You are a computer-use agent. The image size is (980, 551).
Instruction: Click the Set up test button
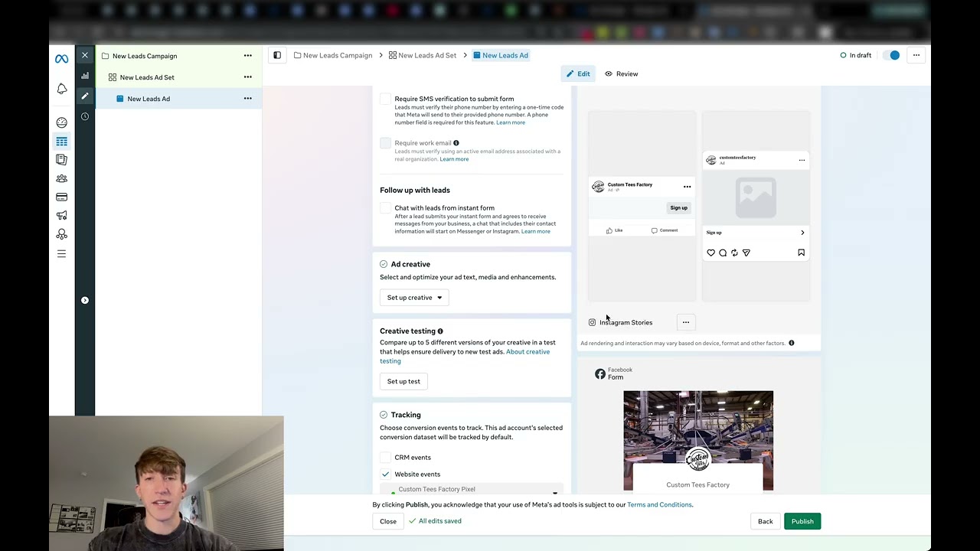[403, 381]
